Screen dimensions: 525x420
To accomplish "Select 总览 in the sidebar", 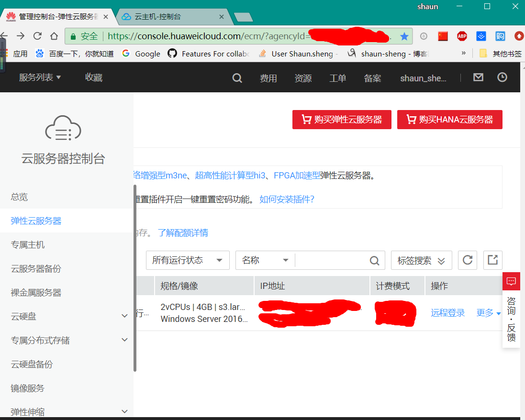I will [19, 197].
